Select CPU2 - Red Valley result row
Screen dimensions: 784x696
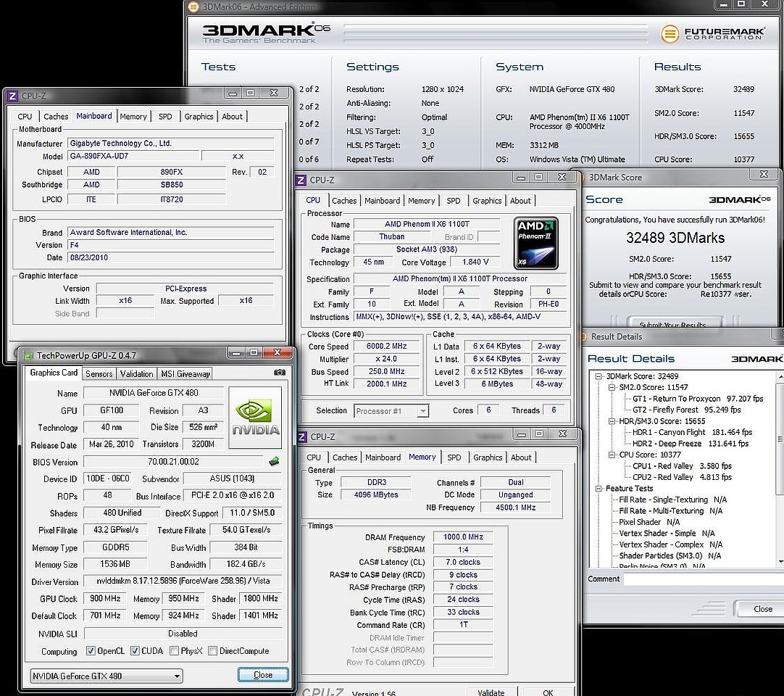click(682, 477)
